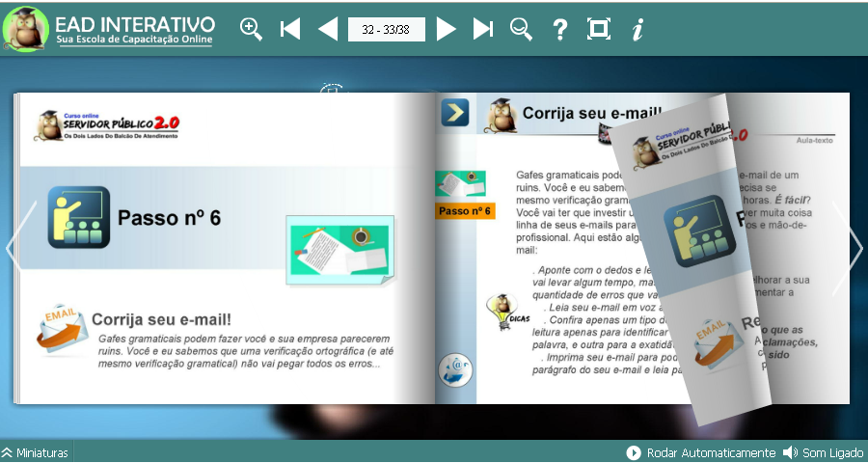Screen dimensions: 868x463
Task: Click the Corrija seu e-mail! heading on left page
Action: 161,319
